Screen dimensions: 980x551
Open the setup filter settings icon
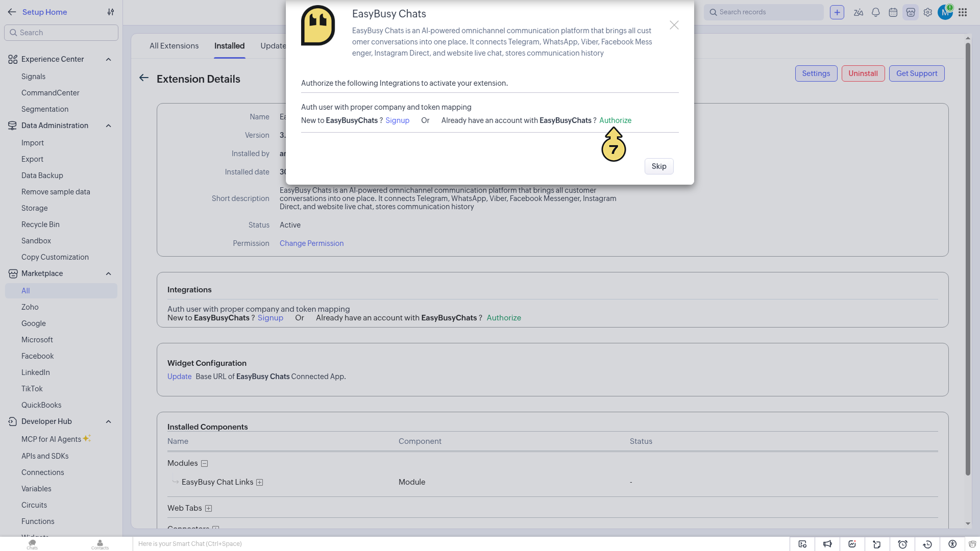111,12
